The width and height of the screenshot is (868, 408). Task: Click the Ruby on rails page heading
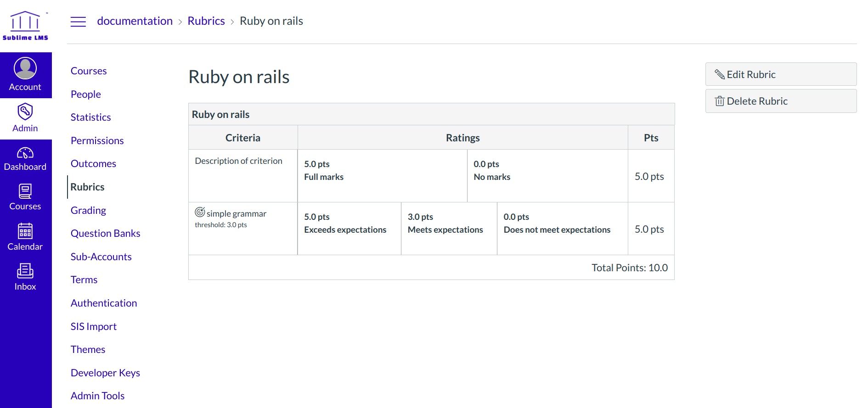point(239,77)
